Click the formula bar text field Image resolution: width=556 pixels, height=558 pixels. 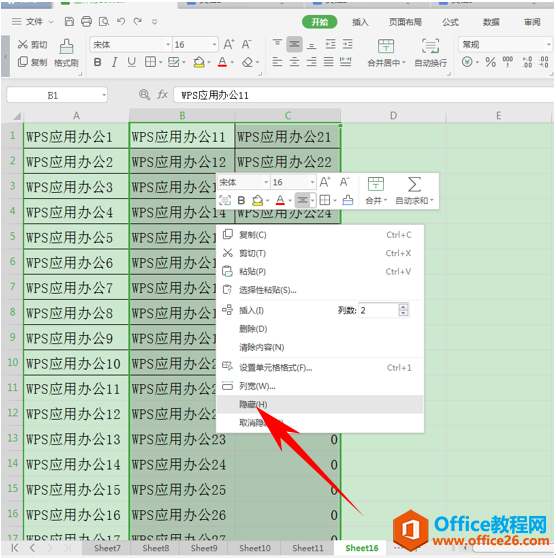(x=364, y=95)
